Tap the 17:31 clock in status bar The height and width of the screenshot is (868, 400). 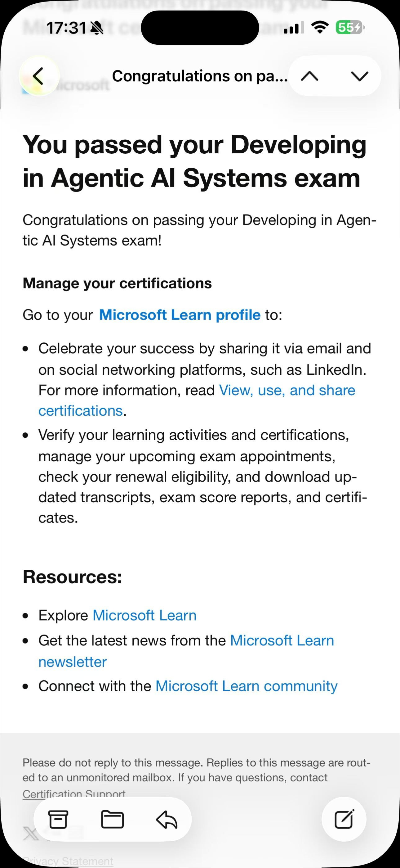(66, 28)
